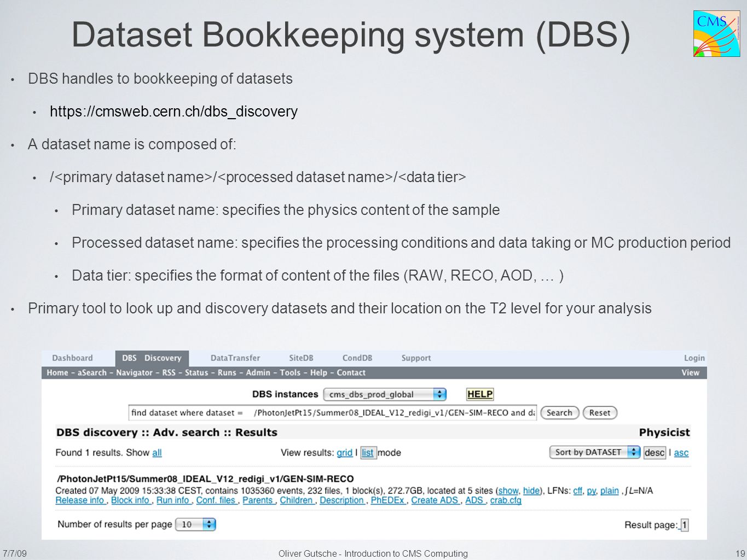Click the slide title Dataset Bookkeeping system

(x=350, y=35)
